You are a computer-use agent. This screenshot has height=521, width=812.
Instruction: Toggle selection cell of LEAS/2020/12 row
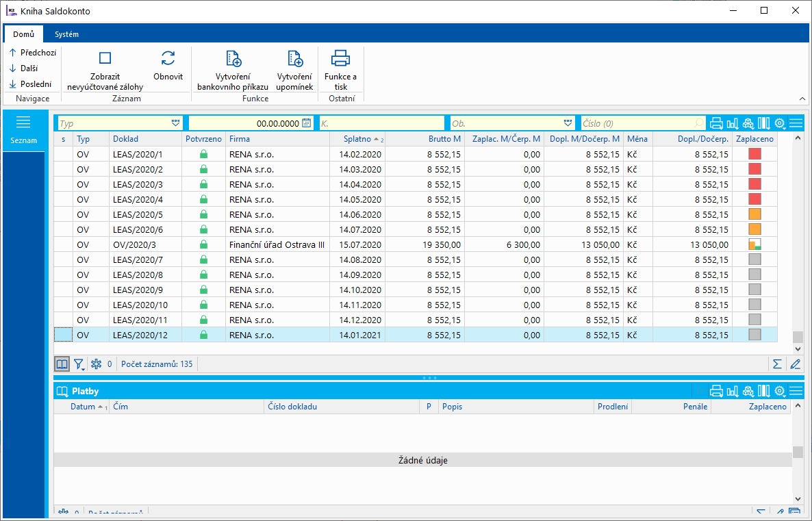(63, 335)
